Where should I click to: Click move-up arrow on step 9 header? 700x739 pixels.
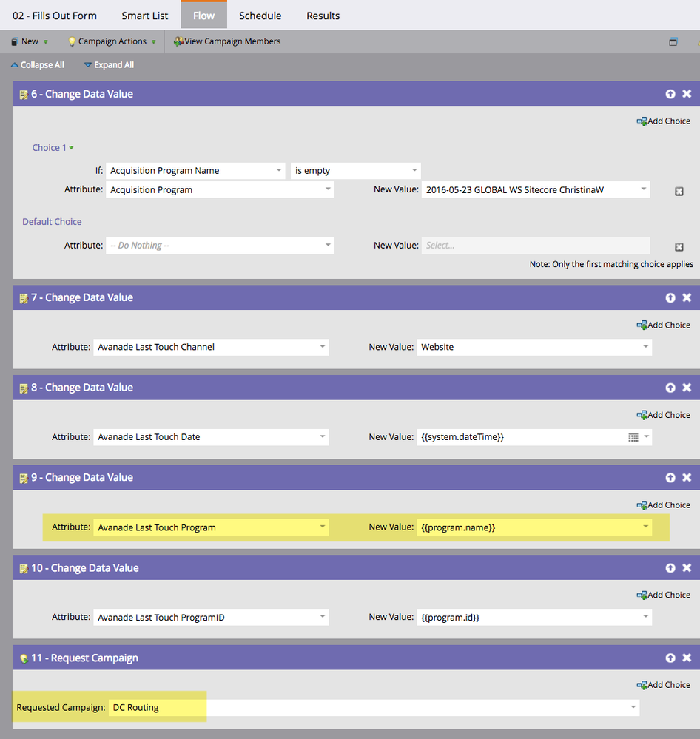[670, 477]
